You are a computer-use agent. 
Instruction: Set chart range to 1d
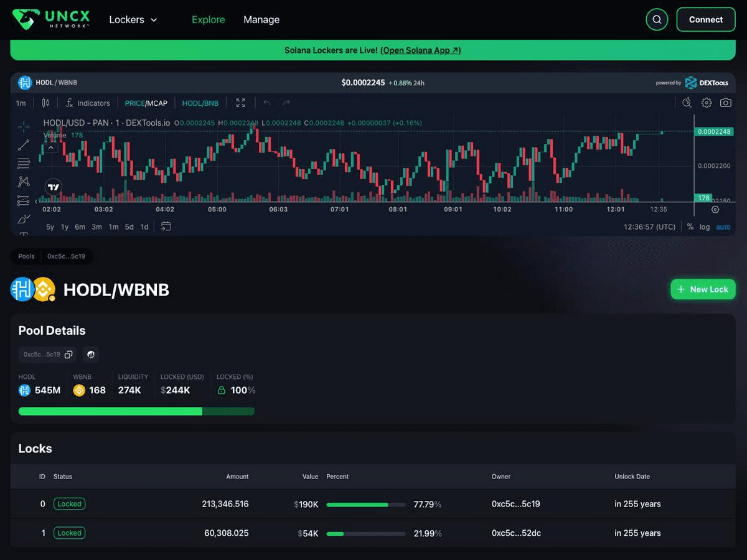(x=144, y=226)
